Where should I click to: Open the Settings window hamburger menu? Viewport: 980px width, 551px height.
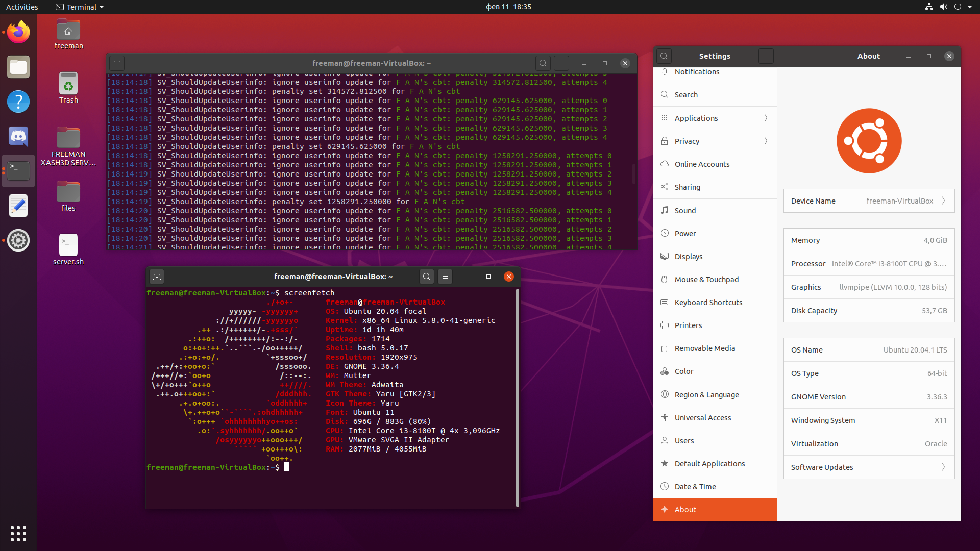click(x=766, y=56)
